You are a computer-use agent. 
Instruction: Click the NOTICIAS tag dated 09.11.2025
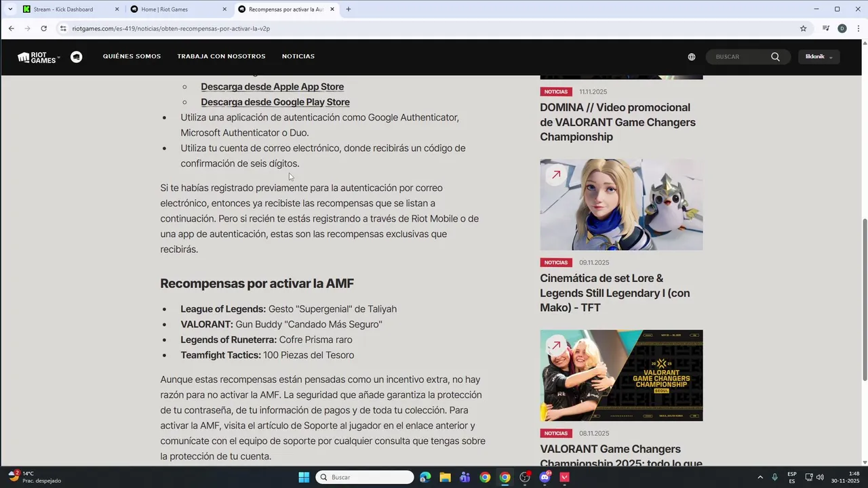point(555,262)
